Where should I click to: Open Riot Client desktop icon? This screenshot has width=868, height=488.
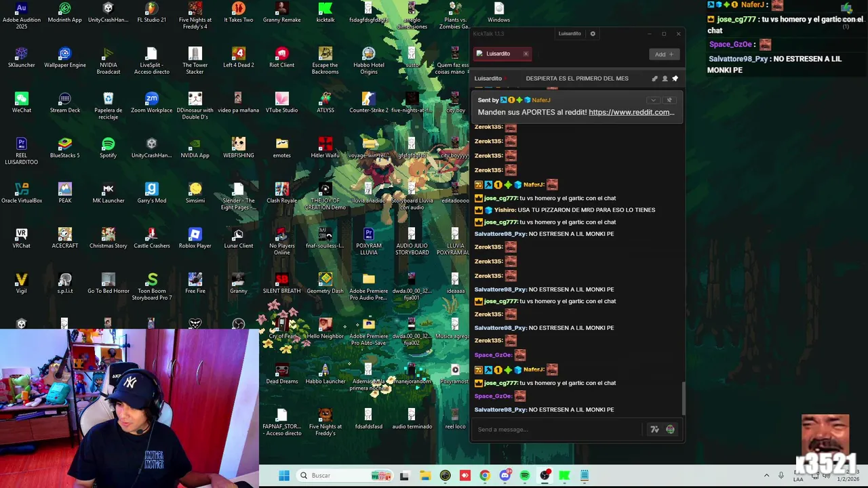pos(281,58)
